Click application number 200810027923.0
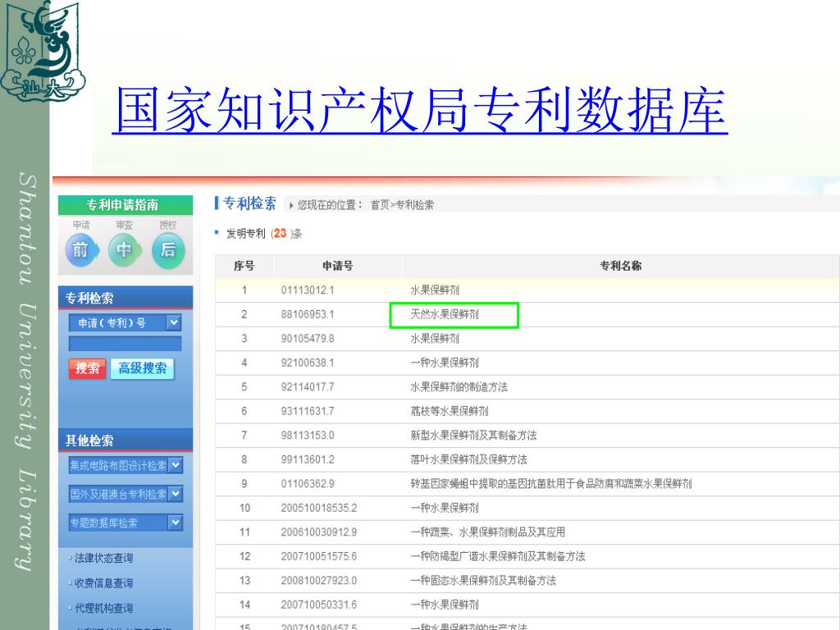840x630 pixels. point(319,580)
